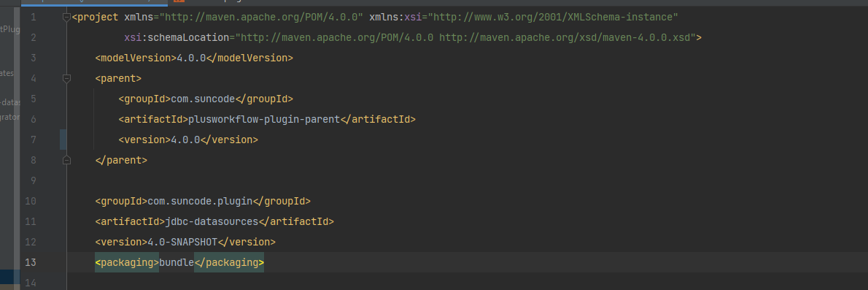Open the www.w3.org XMLSchema-instance URL
The height and width of the screenshot is (290, 868).
(553, 18)
